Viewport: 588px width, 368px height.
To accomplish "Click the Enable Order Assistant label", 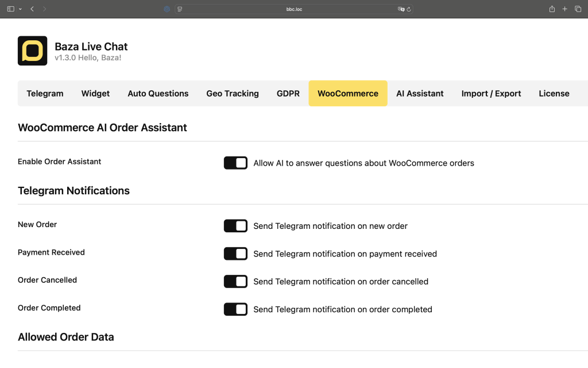I will tap(59, 162).
